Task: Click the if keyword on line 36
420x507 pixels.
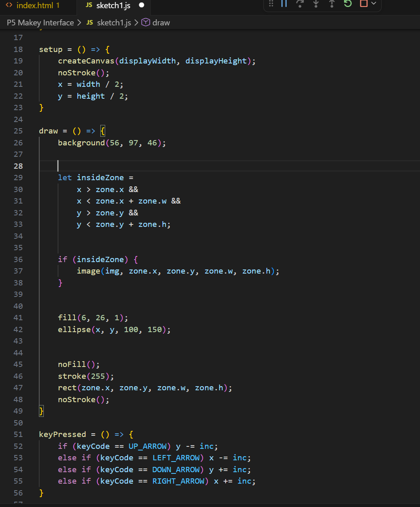Action: [63, 260]
